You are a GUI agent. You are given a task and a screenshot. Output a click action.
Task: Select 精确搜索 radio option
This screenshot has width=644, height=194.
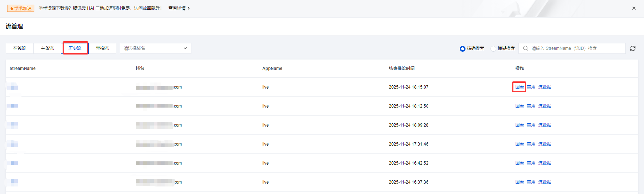(x=463, y=49)
